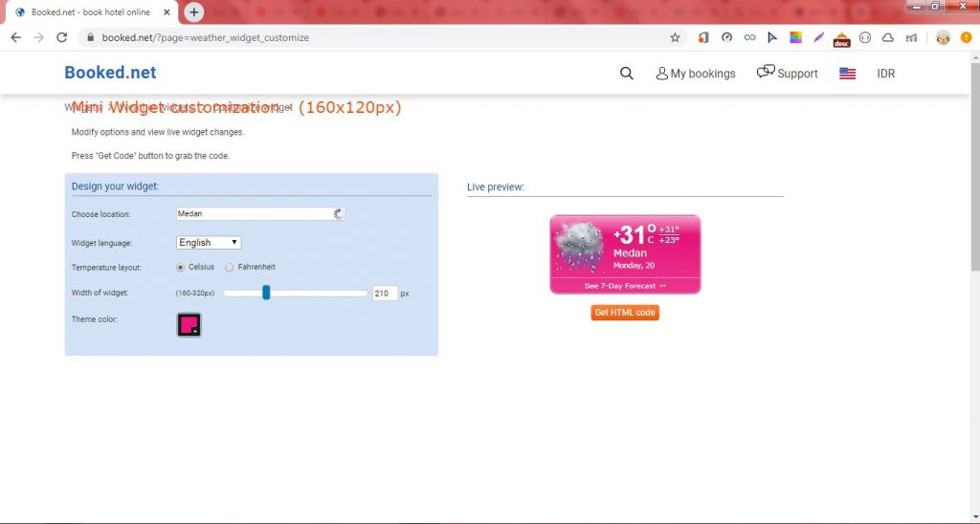Select Celsius temperature layout
This screenshot has height=524, width=980.
click(x=181, y=268)
